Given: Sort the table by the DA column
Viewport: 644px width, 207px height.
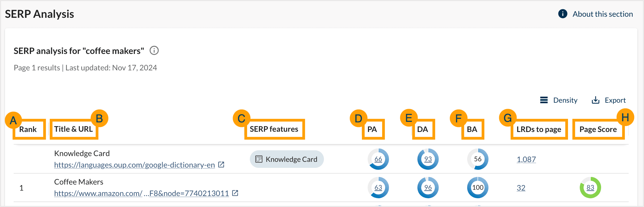Looking at the screenshot, I should coord(423,129).
